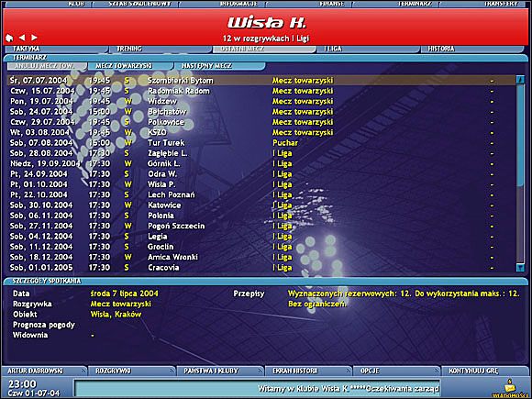532x399 pixels.
Task: Switch to the Trening tab
Action: 161,49
